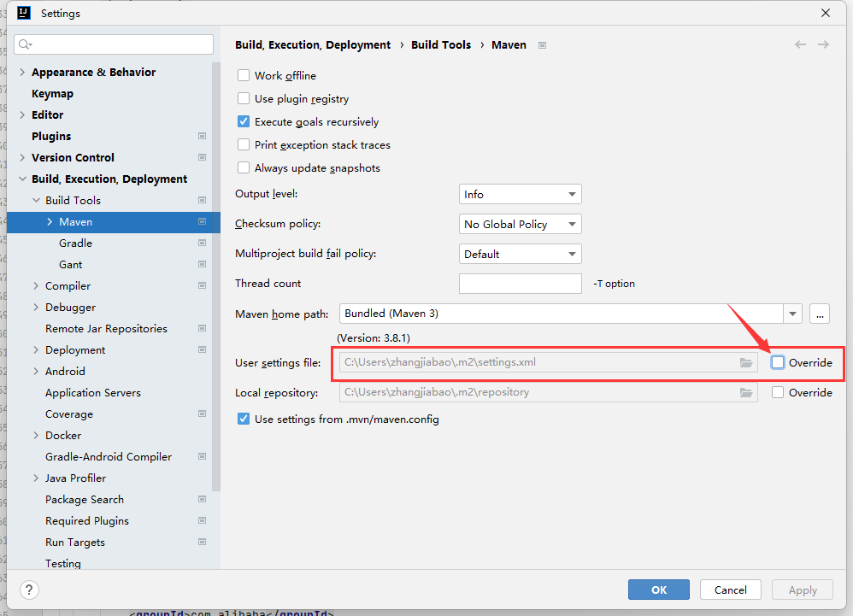Click the browse ellipsis for Maven home
The height and width of the screenshot is (616, 853).
click(x=820, y=314)
